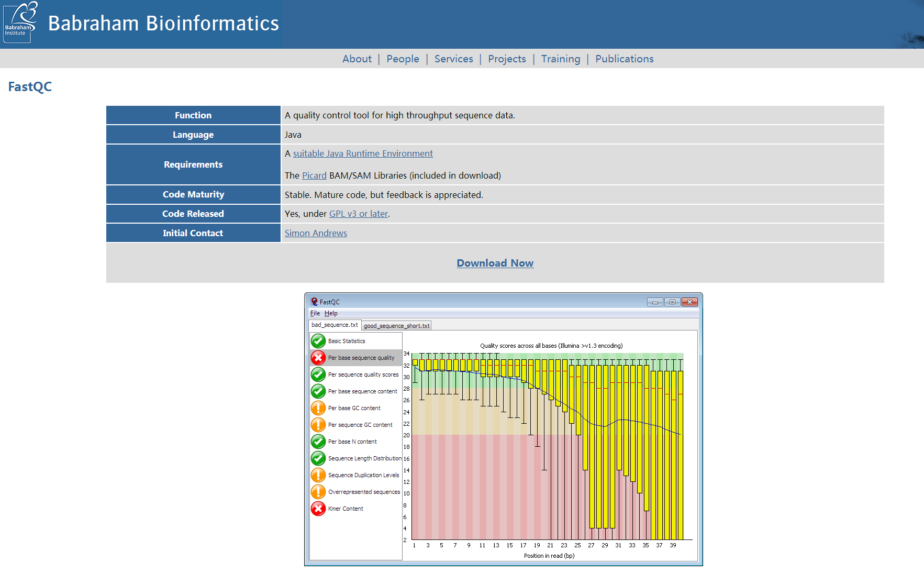Select the Sequence Length Distribution label
924x573 pixels.
365,458
